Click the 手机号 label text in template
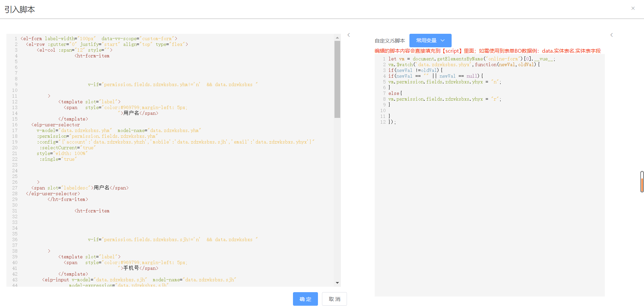The height and width of the screenshot is (306, 644). 131,268
